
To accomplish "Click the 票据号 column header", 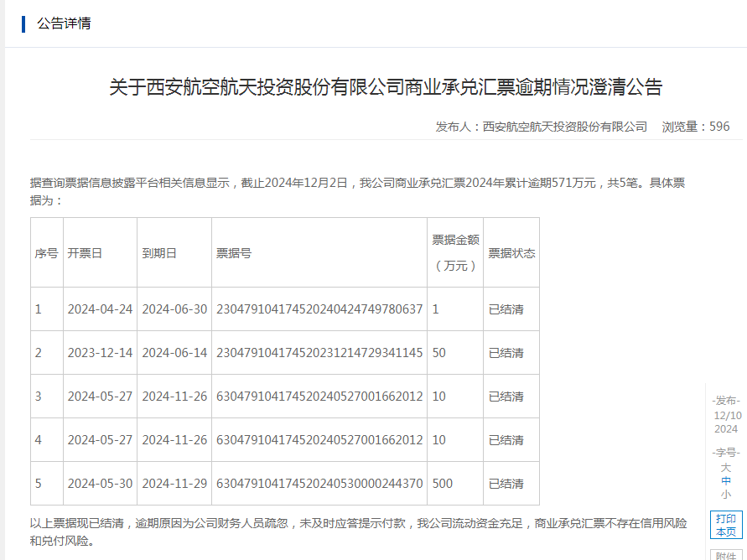I will [x=234, y=253].
